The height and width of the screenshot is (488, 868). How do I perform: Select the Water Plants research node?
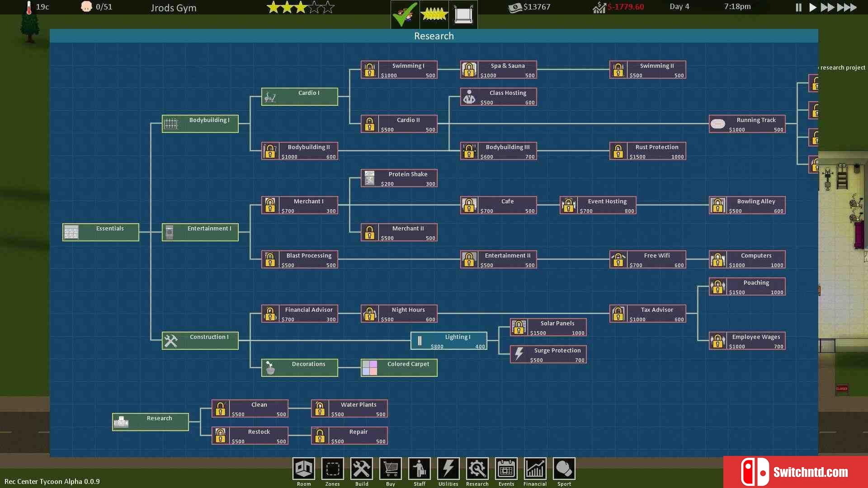349,408
